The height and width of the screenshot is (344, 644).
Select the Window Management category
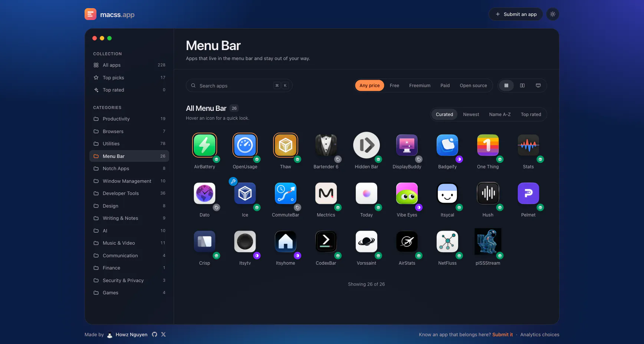129,181
